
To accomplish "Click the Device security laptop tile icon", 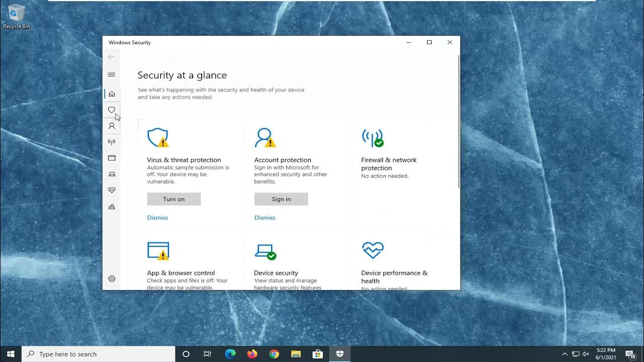I will click(265, 251).
